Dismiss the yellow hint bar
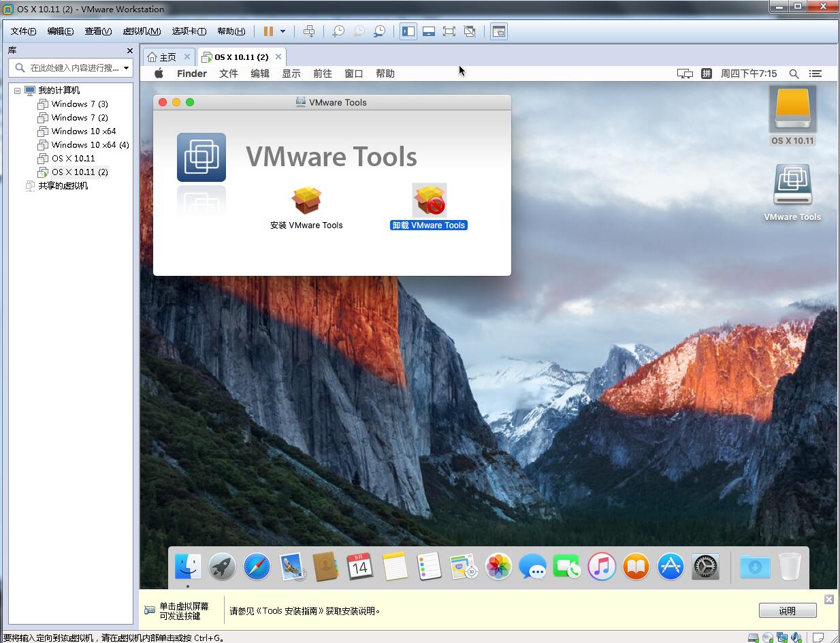 828,599
